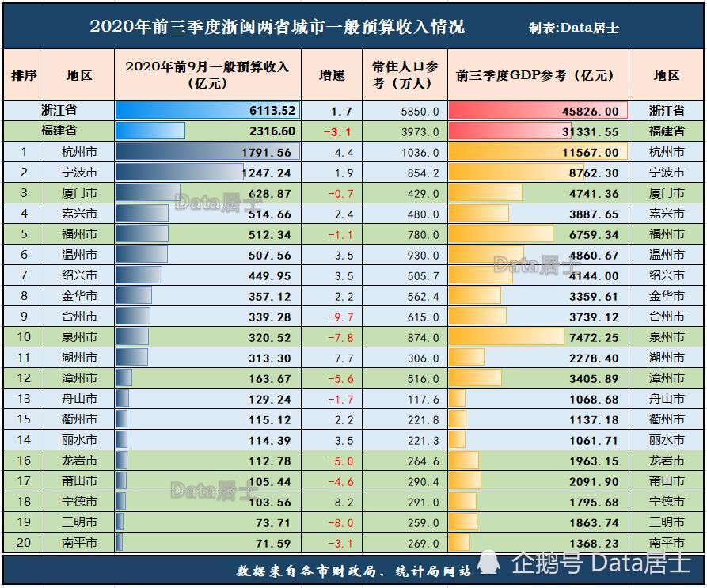707x588 pixels.
Task: Click Nanping GDP value 1368.23
Action: [594, 544]
